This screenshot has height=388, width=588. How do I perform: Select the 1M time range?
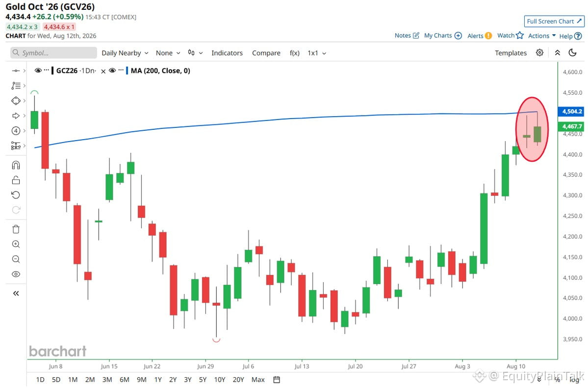click(x=73, y=380)
